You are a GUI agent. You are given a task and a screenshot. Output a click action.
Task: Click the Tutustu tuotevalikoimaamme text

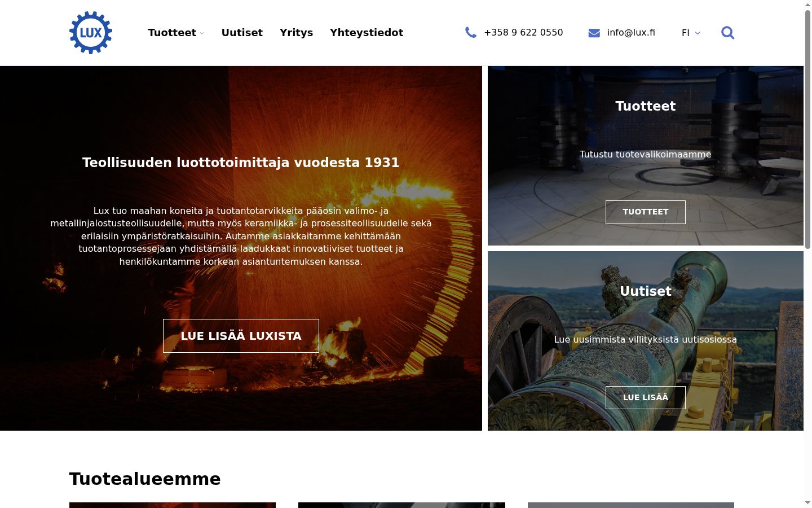pos(646,154)
